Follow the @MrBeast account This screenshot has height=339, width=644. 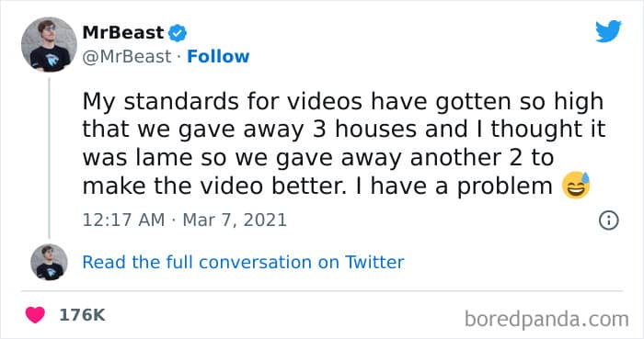point(218,57)
